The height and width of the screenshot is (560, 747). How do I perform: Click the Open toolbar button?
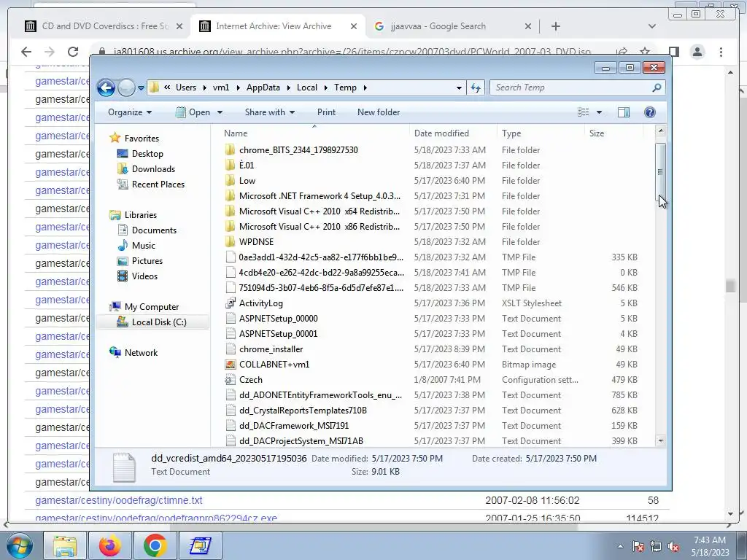point(193,112)
